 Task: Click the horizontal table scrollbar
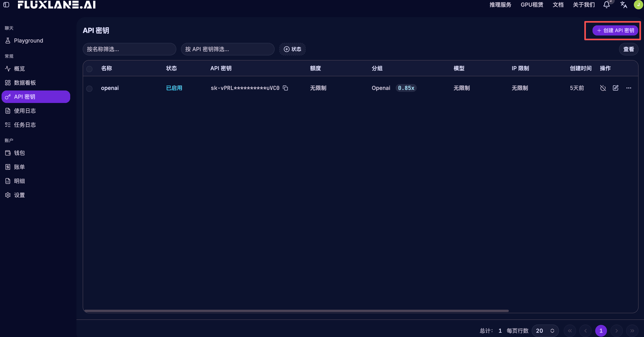pyautogui.click(x=296, y=311)
